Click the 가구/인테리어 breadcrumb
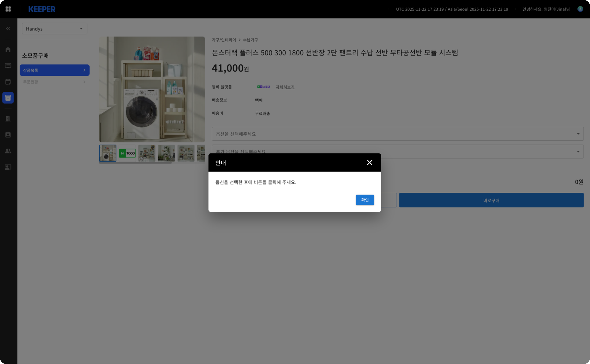590x364 pixels. (x=224, y=40)
